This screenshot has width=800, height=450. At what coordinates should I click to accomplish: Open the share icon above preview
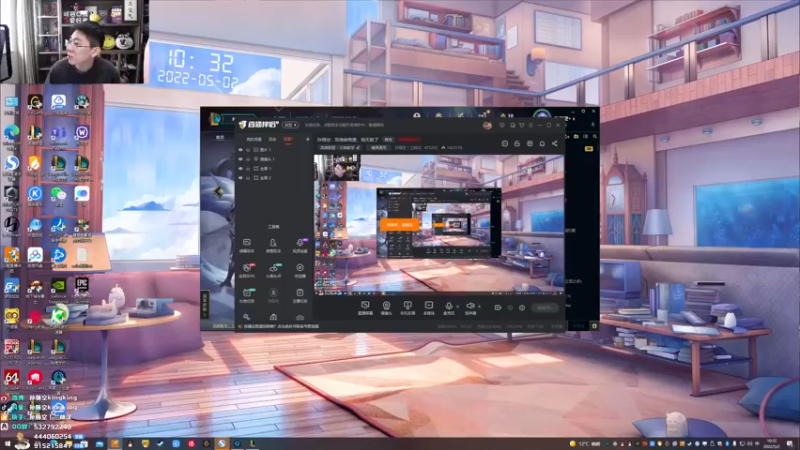555,144
